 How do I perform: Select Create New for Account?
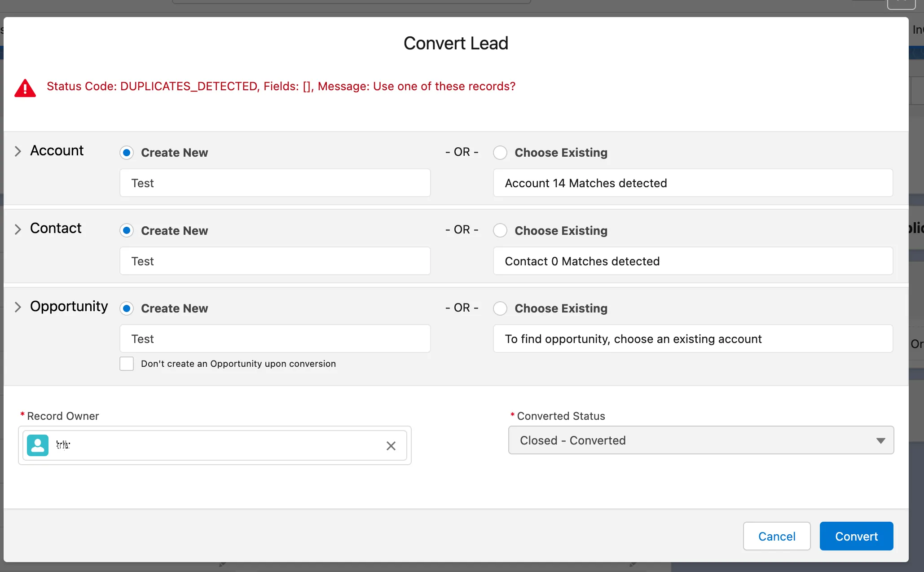click(x=127, y=153)
